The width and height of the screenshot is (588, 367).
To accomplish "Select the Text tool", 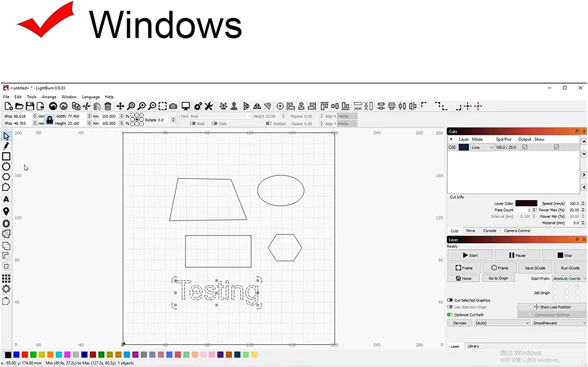I will tap(6, 199).
